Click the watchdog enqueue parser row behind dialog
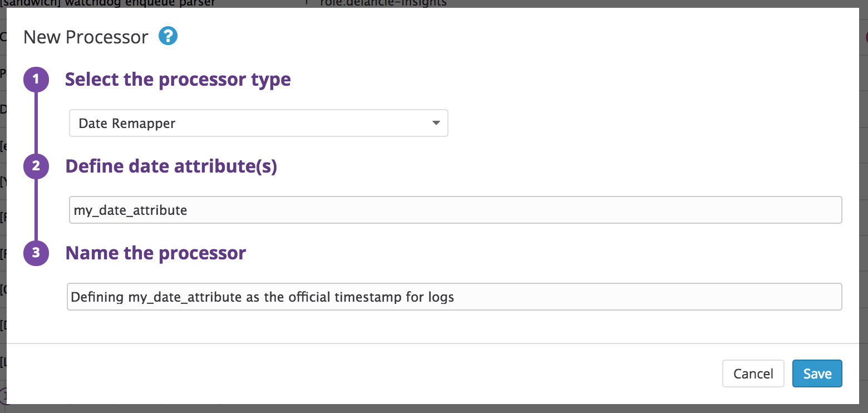 point(111,3)
